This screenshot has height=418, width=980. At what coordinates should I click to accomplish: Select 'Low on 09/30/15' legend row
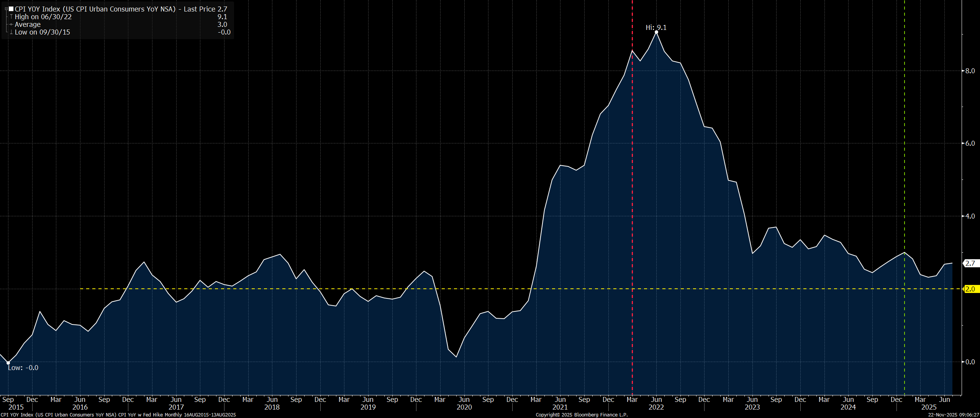[42, 32]
